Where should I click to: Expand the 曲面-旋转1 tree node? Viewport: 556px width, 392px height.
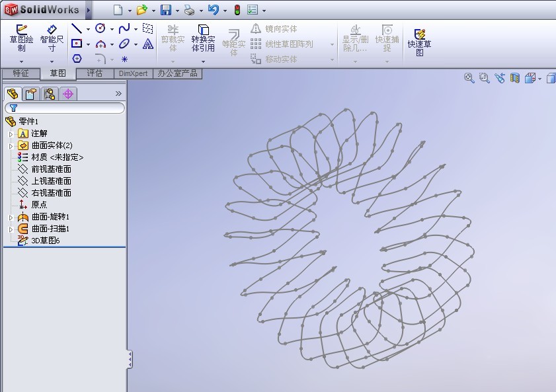(x=11, y=217)
